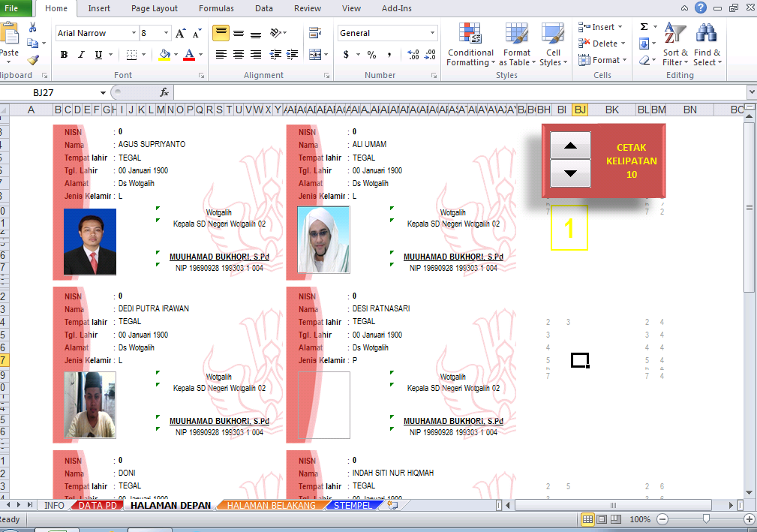This screenshot has height=532, width=757.
Task: Click the Copy icon in Clipboard group
Action: 33,44
